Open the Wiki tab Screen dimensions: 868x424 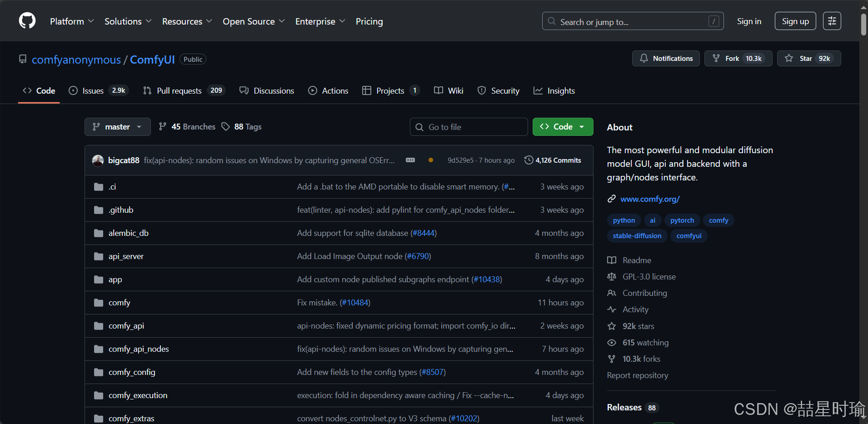tap(449, 90)
